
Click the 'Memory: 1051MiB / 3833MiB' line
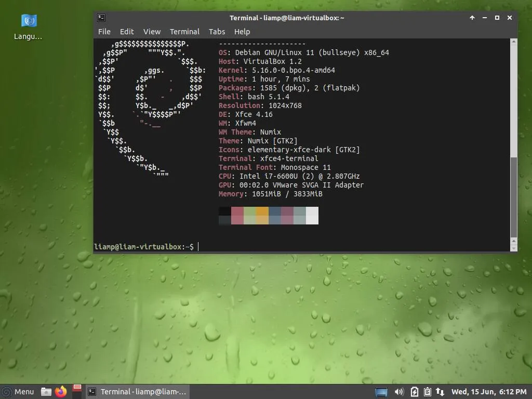click(270, 194)
